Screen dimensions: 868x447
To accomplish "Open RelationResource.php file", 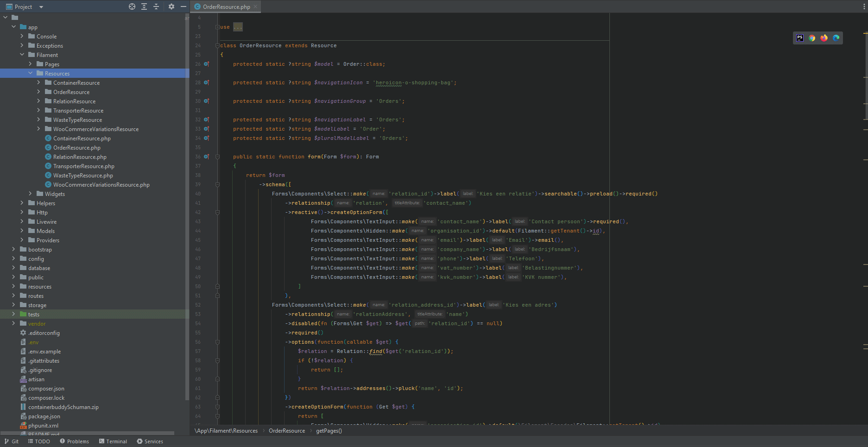I will [80, 157].
